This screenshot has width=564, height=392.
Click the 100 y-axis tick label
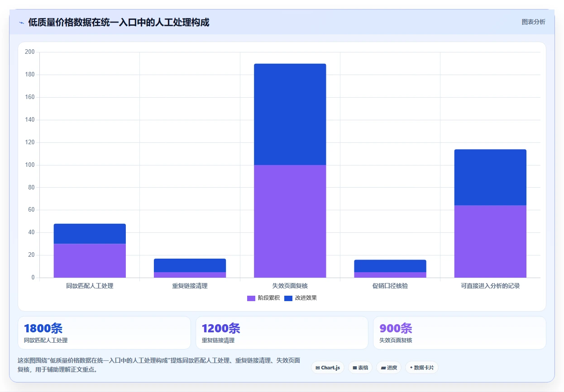[30, 165]
